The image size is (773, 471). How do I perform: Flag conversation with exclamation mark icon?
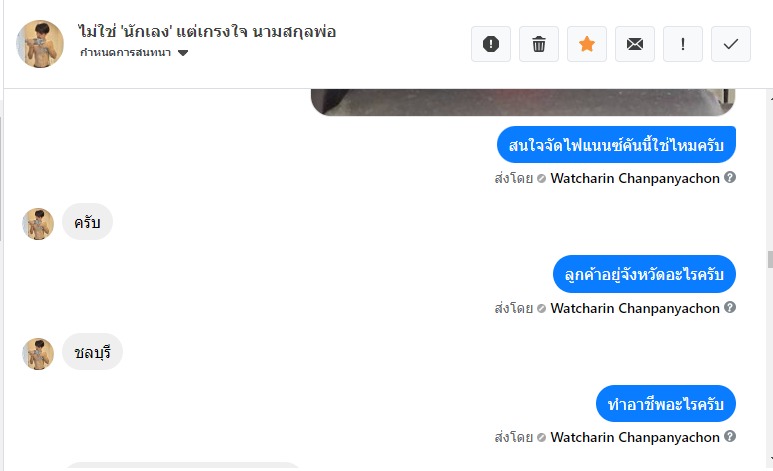[683, 44]
